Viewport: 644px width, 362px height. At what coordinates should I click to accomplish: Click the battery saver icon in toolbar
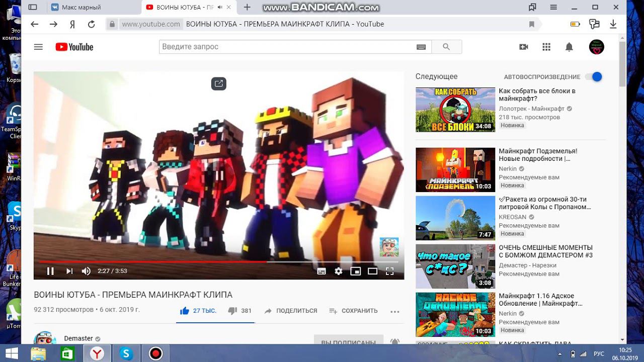575,24
